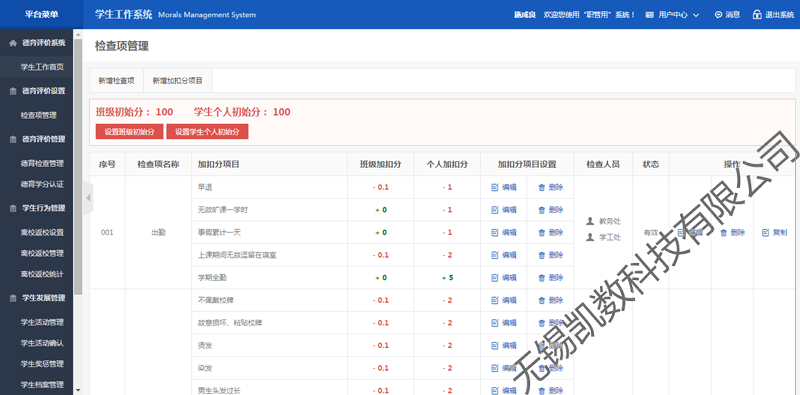The image size is (800, 395).
Task: Open 学生活动确认 in the sidebar
Action: tap(42, 343)
